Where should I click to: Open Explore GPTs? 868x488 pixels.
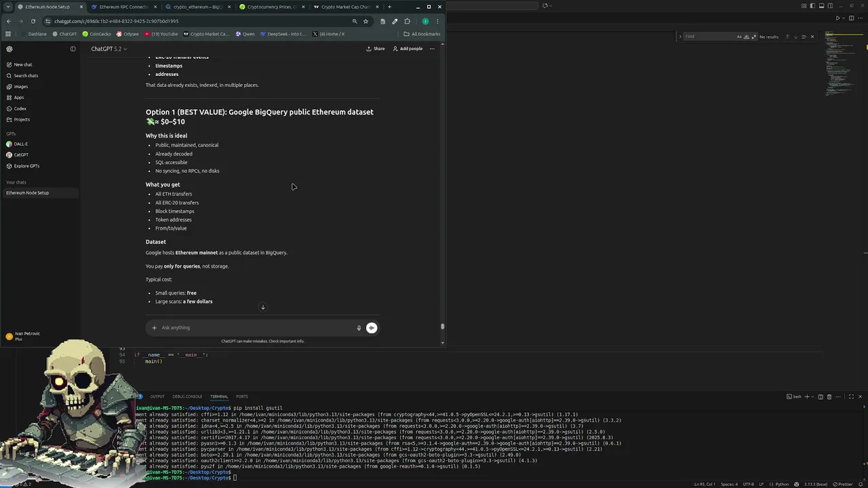coord(23,166)
